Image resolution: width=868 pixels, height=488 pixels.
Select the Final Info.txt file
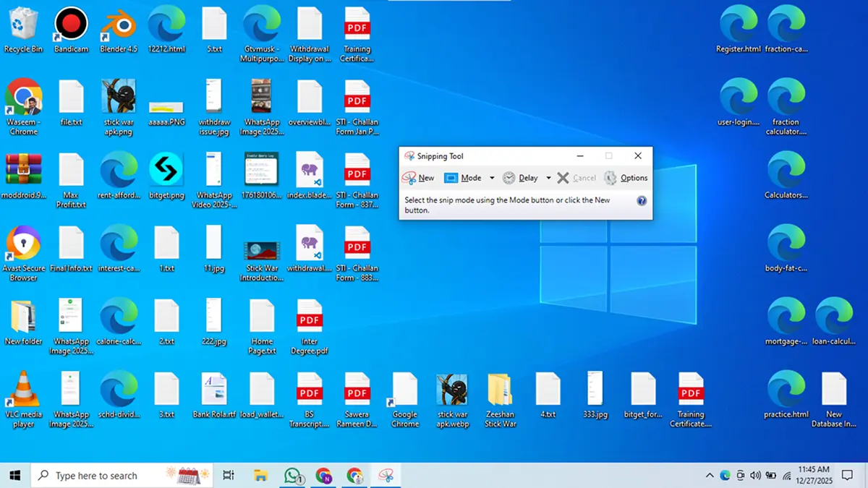71,249
